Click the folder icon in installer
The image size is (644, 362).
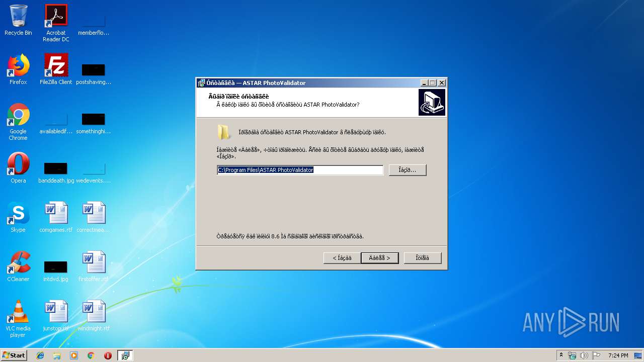coord(224,132)
